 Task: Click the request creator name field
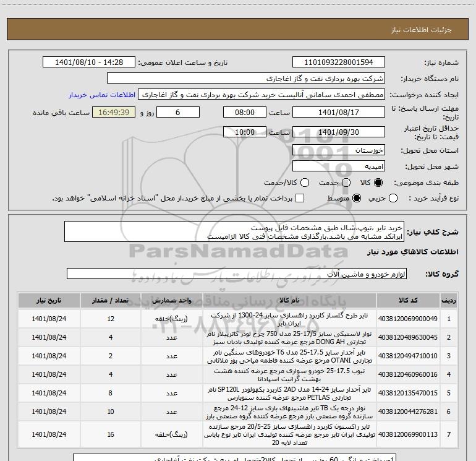point(261,95)
